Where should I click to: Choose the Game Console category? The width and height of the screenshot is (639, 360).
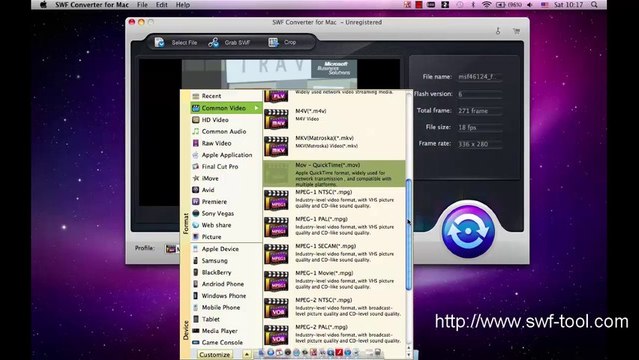tap(226, 342)
